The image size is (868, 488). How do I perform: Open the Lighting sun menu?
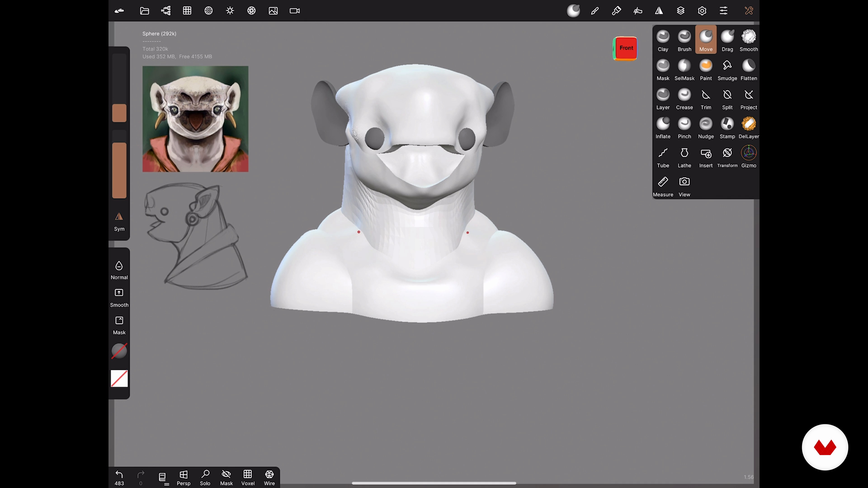click(230, 11)
